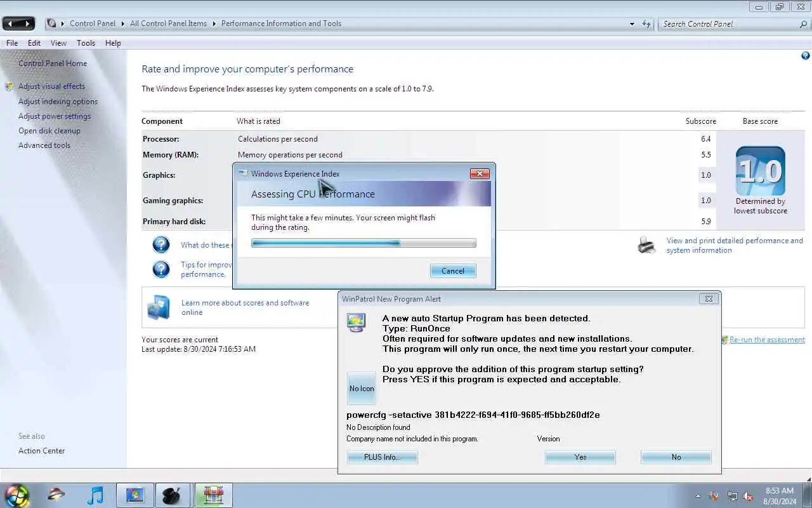Click the Windows Start orb
Screen dimensions: 812x508
point(17,495)
